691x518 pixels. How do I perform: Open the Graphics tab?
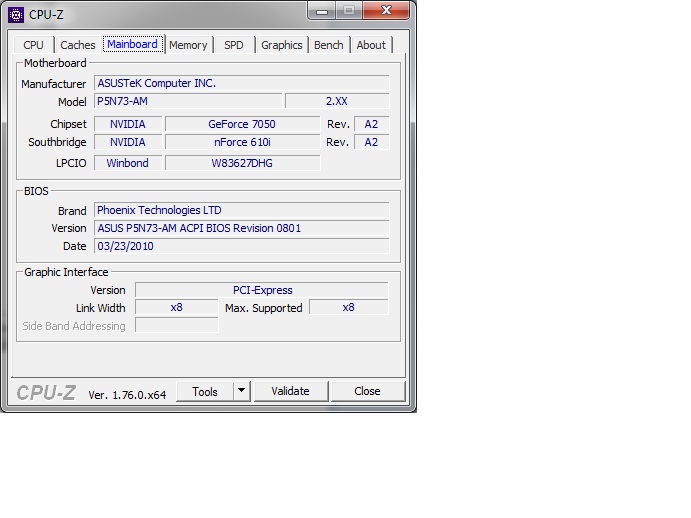click(282, 45)
